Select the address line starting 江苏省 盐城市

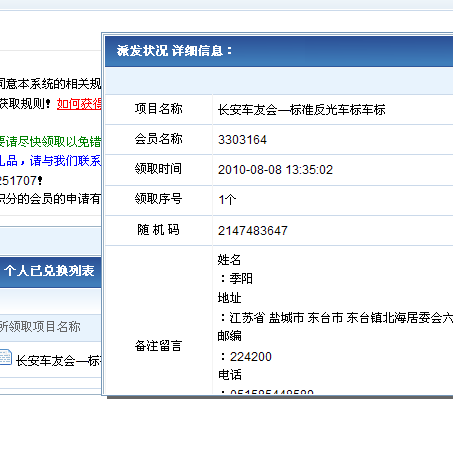tap(341, 318)
